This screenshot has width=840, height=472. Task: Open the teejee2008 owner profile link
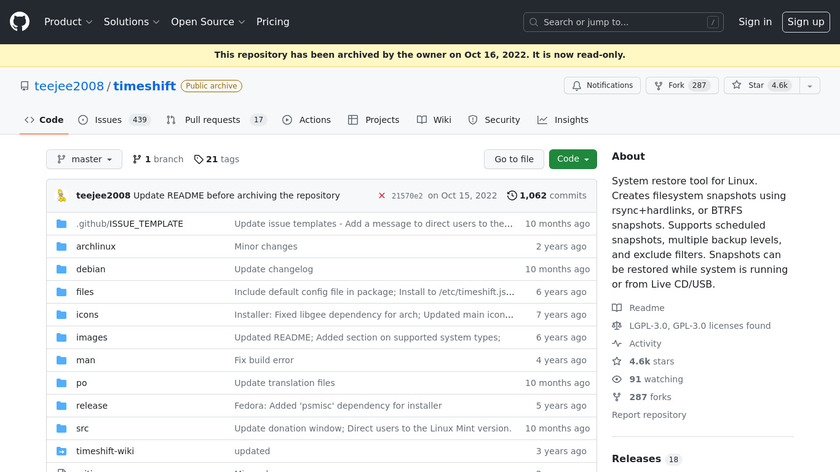(69, 86)
